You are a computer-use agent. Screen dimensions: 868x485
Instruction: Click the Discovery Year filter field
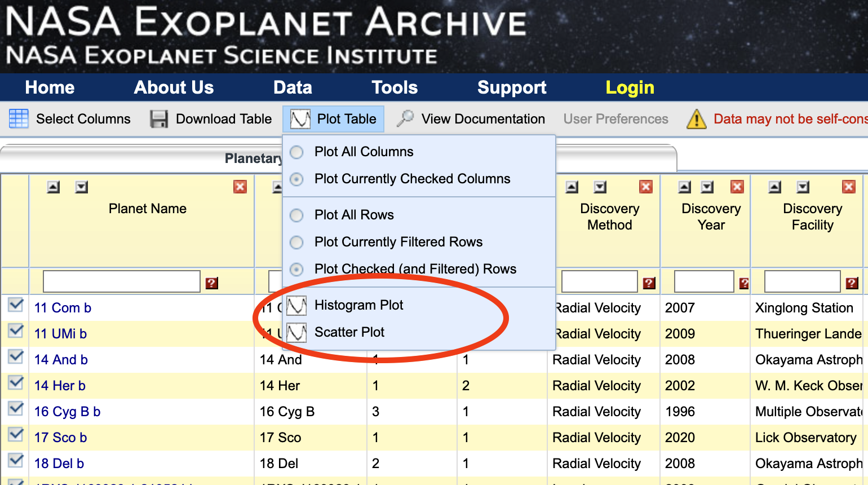704,281
